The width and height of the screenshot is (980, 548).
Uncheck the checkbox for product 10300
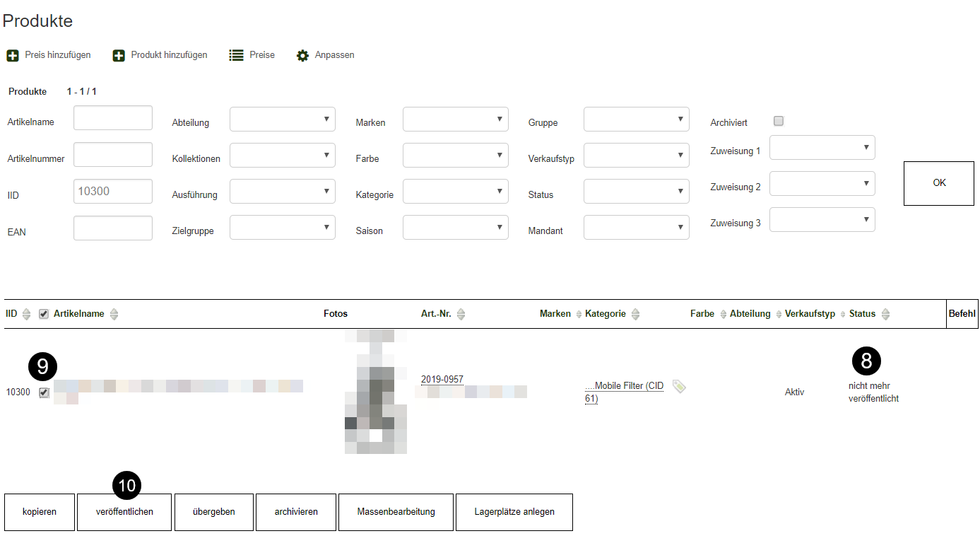(x=44, y=392)
